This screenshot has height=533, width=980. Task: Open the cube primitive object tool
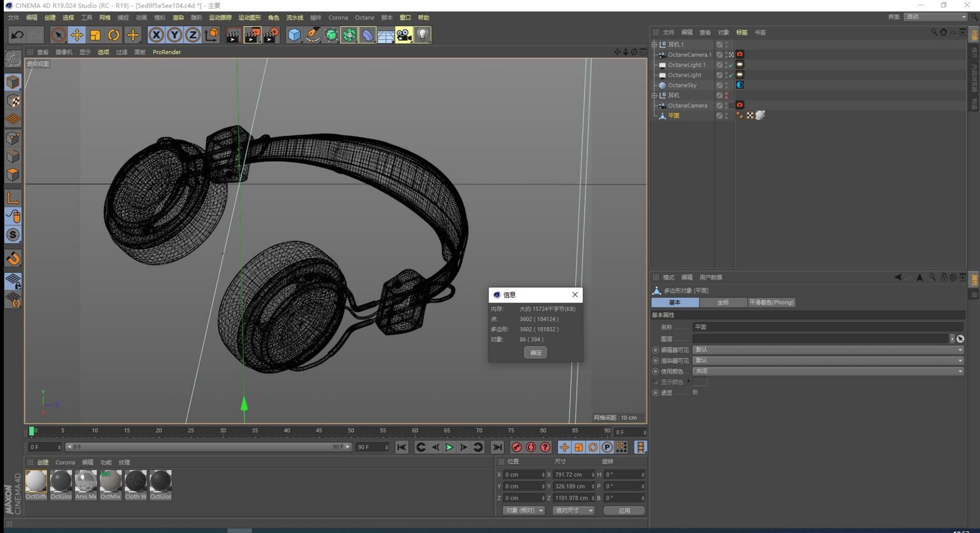295,35
